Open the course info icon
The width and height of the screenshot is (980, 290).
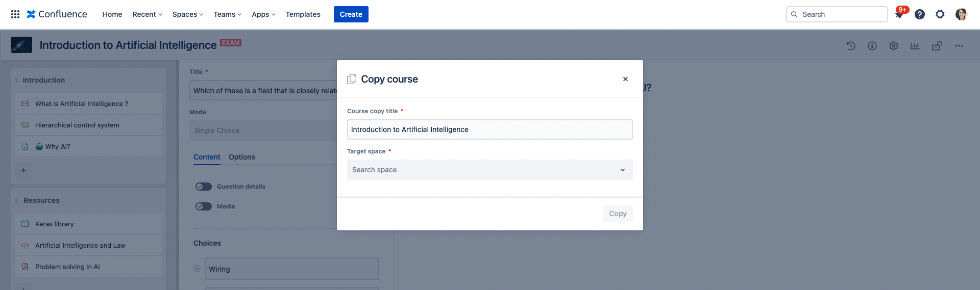[x=872, y=46]
